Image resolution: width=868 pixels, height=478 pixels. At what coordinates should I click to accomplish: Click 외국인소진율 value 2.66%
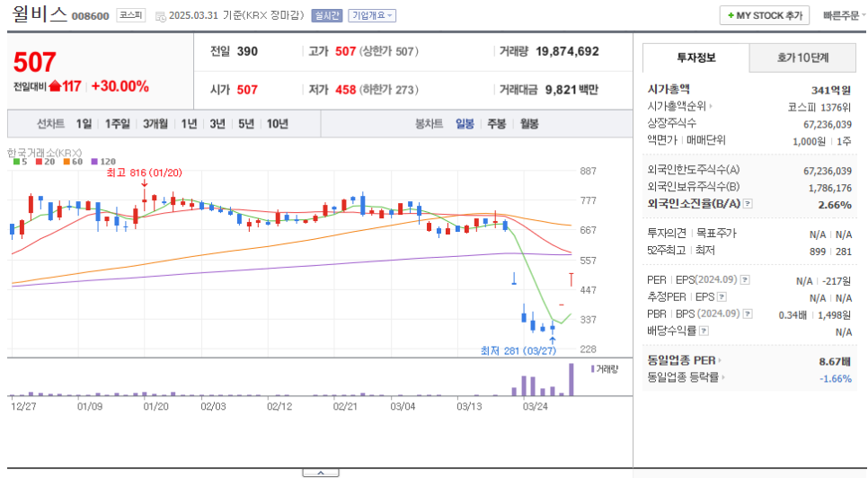835,205
